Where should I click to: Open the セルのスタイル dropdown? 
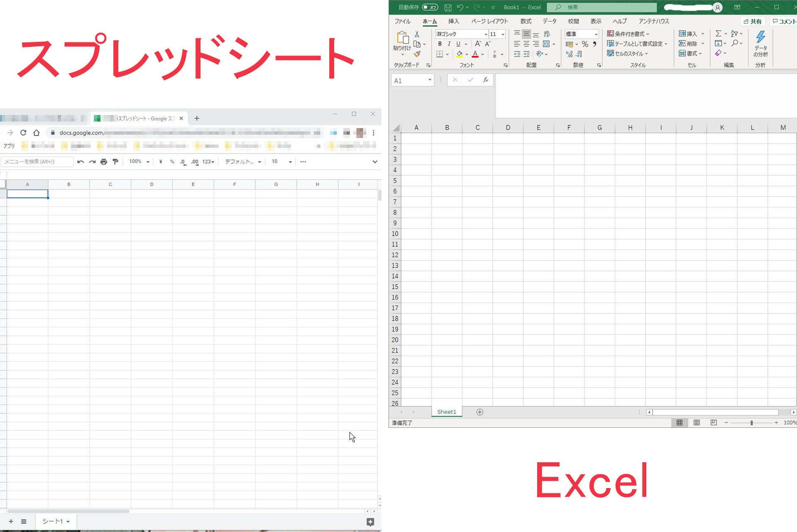point(627,54)
